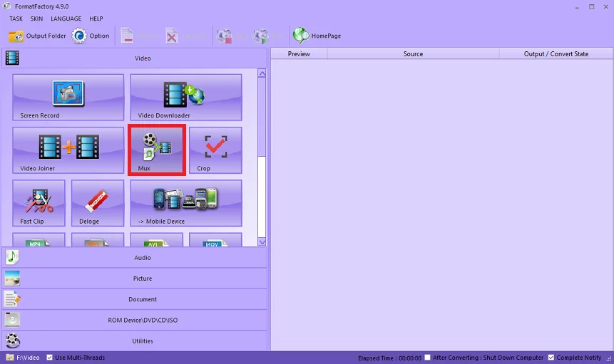Click the film strip Video category icon

tap(12, 58)
